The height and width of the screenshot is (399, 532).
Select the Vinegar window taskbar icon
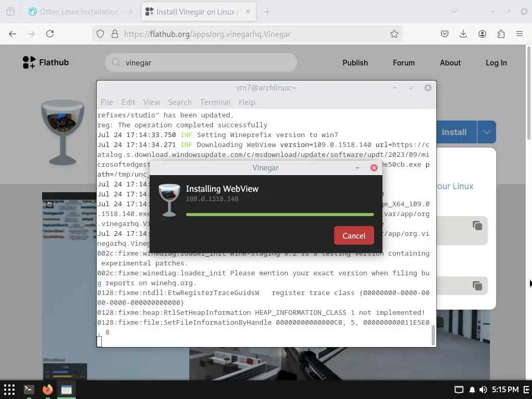pyautogui.click(x=66, y=390)
